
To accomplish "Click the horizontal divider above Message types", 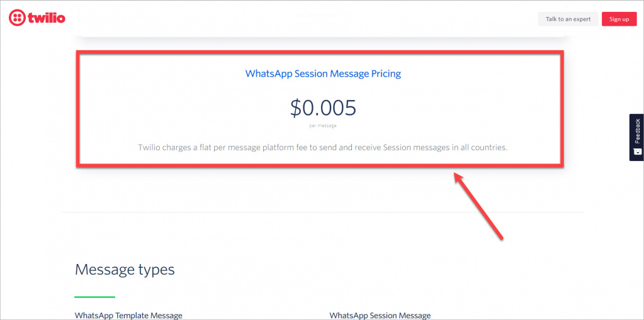I will pyautogui.click(x=323, y=212).
